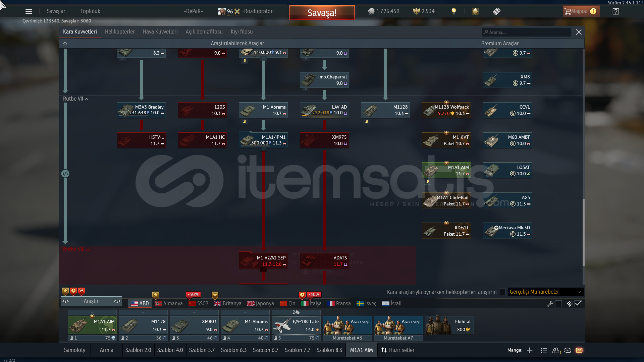Image resolution: width=644 pixels, height=362 pixels.
Task: Collapse the Rütbe VII rank section
Action: coord(76,99)
